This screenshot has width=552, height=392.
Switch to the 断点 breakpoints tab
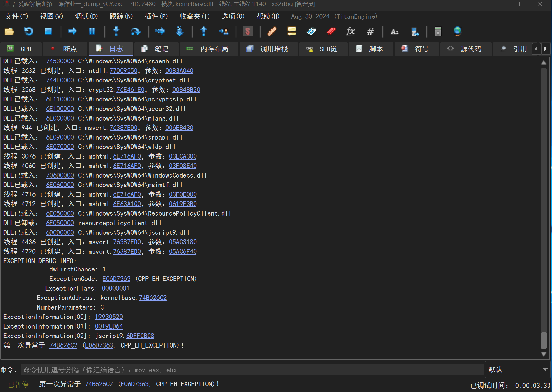coord(65,49)
